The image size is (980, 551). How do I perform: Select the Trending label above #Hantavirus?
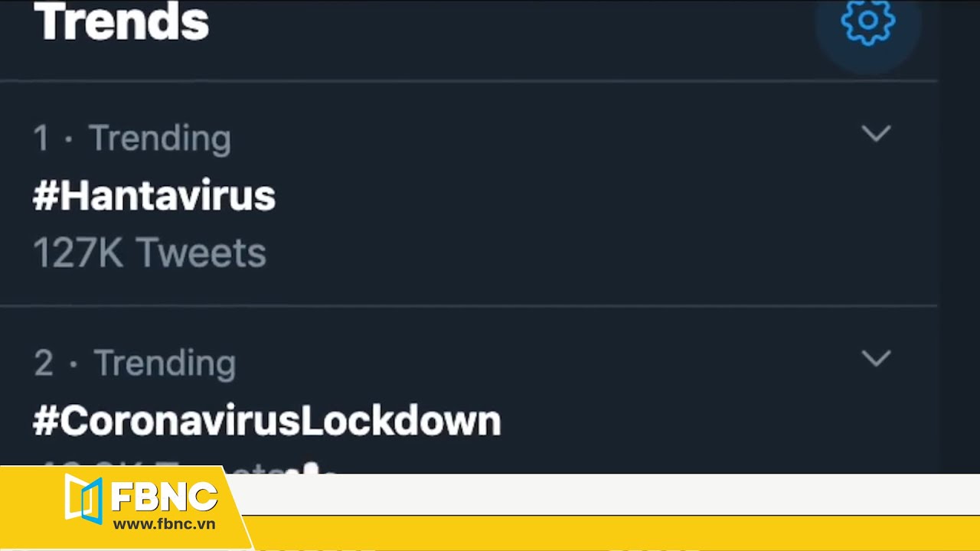coord(159,139)
